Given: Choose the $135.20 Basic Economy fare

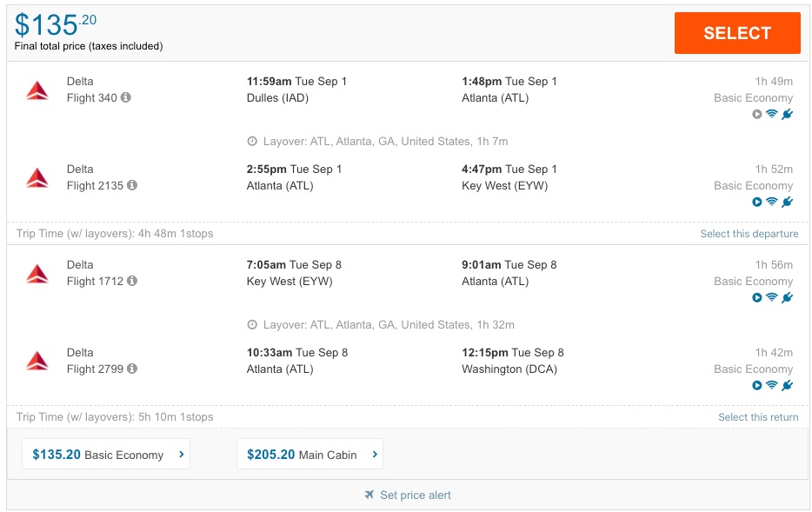Looking at the screenshot, I should (106, 455).
